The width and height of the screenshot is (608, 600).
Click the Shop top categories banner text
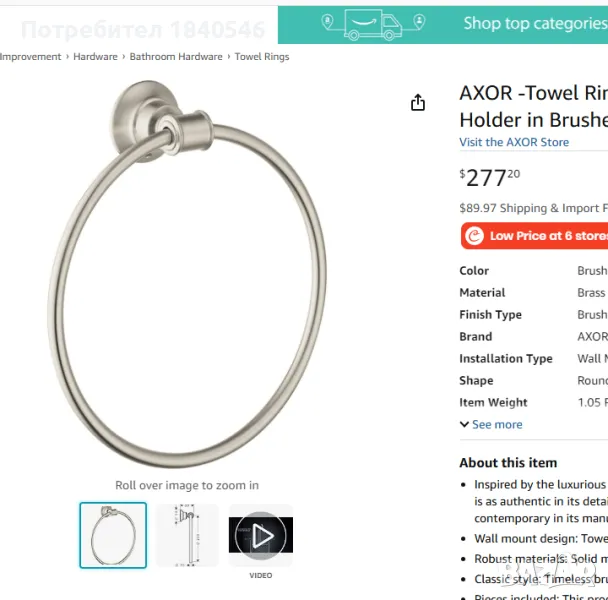[x=535, y=24]
